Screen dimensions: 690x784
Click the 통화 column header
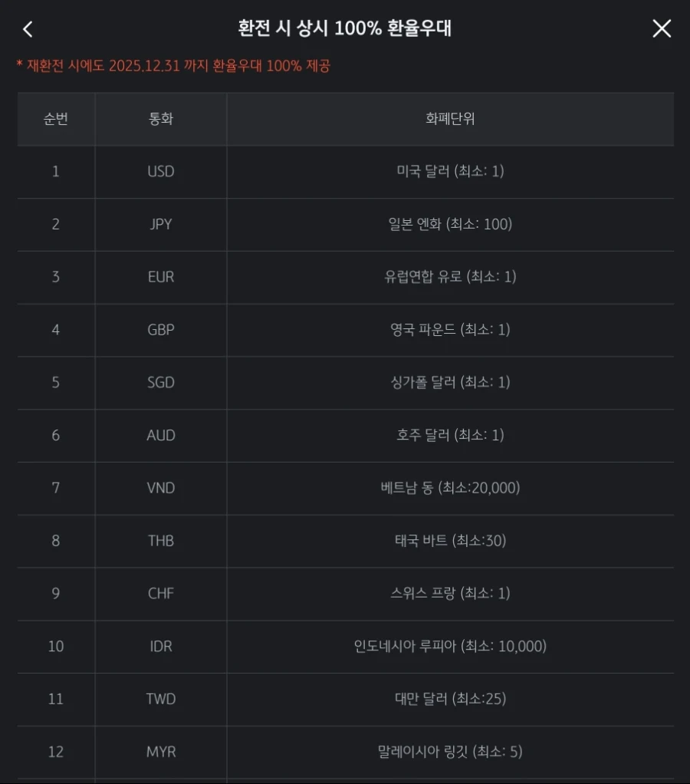click(x=161, y=118)
